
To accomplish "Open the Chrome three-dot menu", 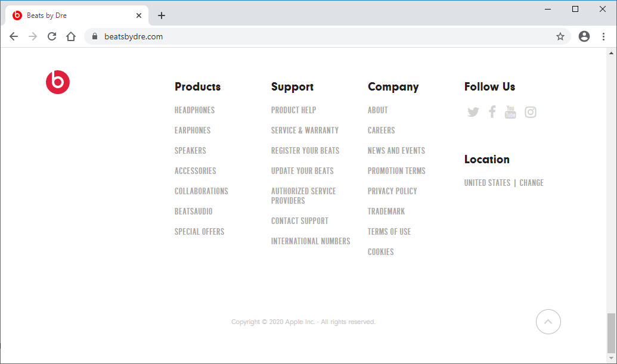I will click(x=603, y=36).
